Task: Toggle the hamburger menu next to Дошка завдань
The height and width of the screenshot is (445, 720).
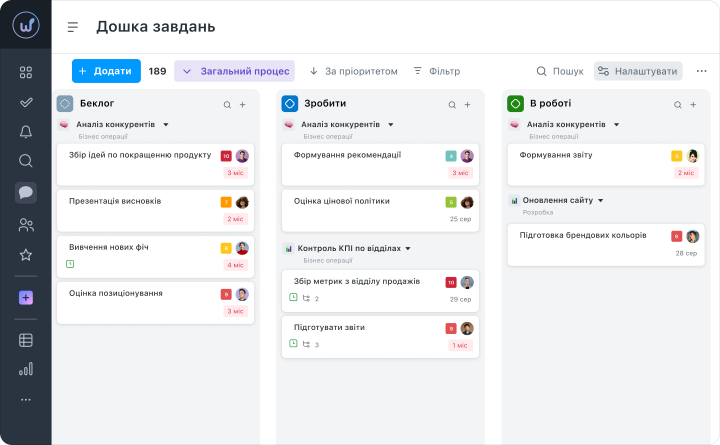Action: 72,27
